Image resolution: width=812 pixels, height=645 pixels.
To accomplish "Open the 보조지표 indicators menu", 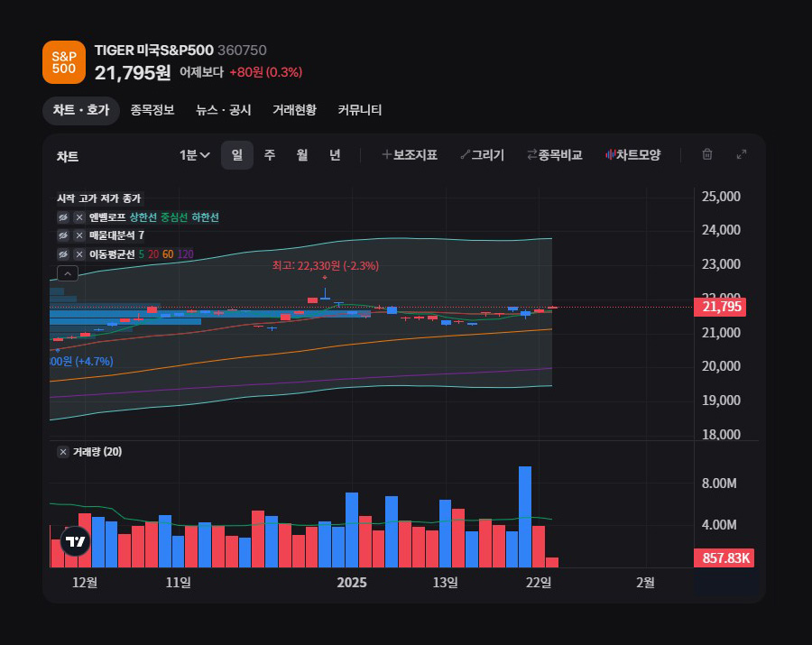I will pos(410,155).
